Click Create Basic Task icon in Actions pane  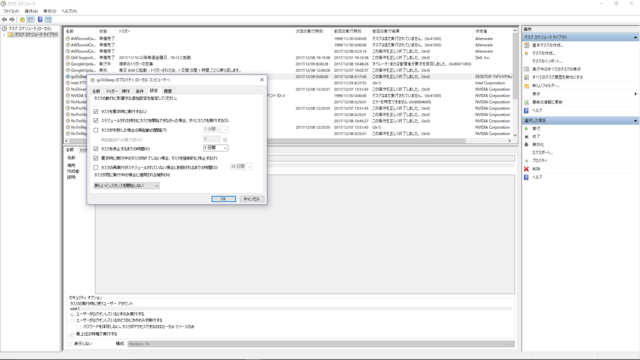(527, 45)
